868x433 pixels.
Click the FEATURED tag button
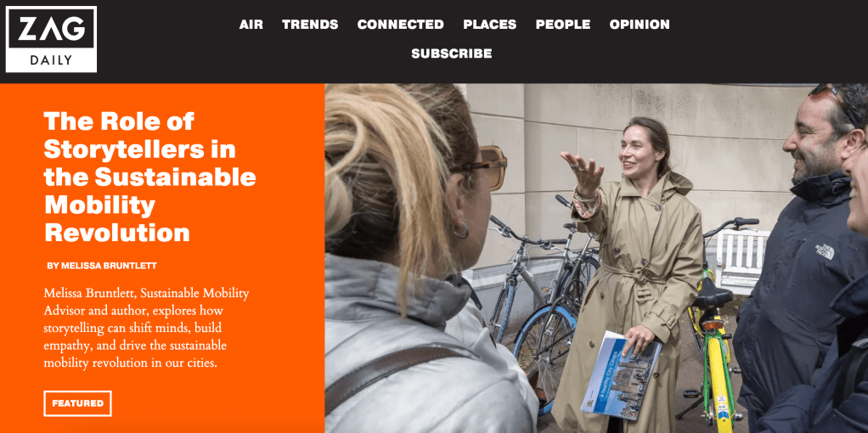pos(77,403)
